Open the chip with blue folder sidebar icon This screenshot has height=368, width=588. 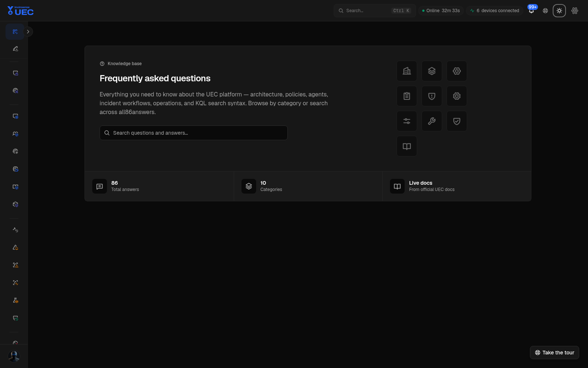pyautogui.click(x=15, y=169)
